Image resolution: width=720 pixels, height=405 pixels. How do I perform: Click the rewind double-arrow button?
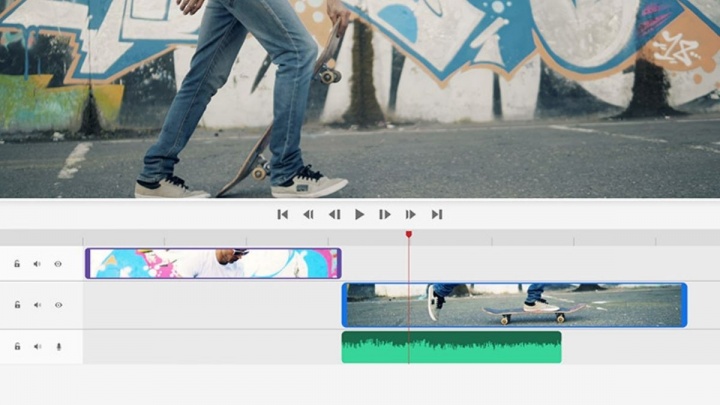coord(309,214)
